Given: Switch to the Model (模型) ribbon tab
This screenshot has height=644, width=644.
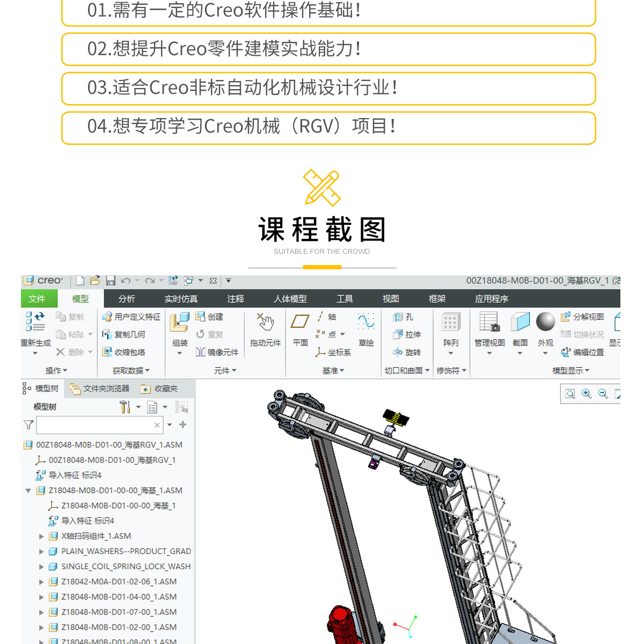Looking at the screenshot, I should tap(80, 298).
